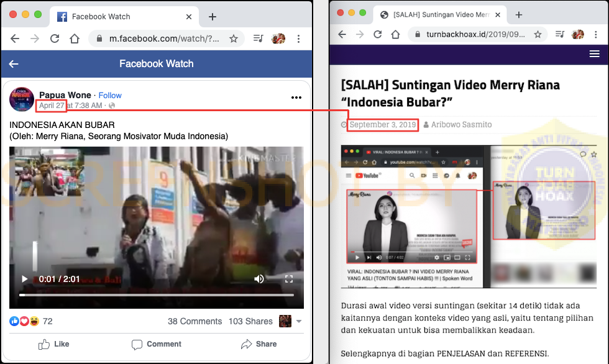Reload the turnbackhoax.id page
Screen dimensions: 609x364
(x=378, y=34)
